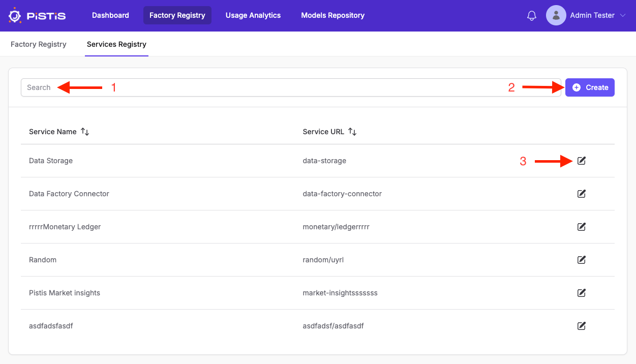Edit the Data Factory Connector service

click(x=582, y=194)
